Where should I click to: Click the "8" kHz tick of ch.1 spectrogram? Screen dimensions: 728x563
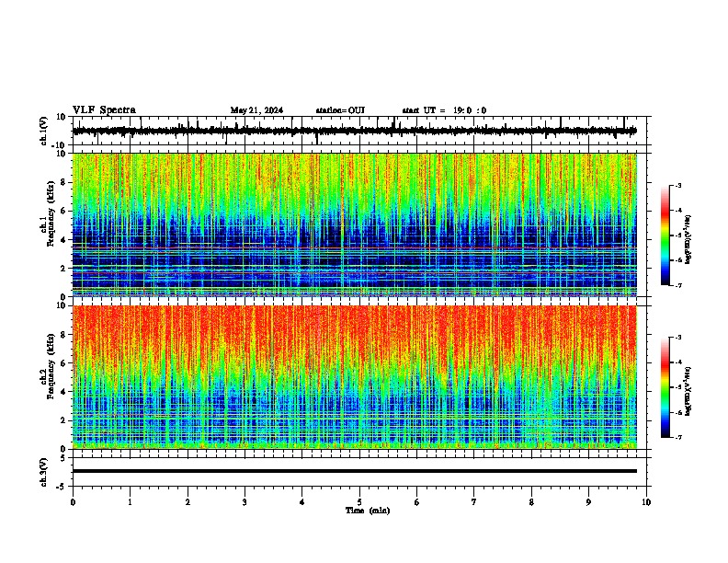click(63, 182)
